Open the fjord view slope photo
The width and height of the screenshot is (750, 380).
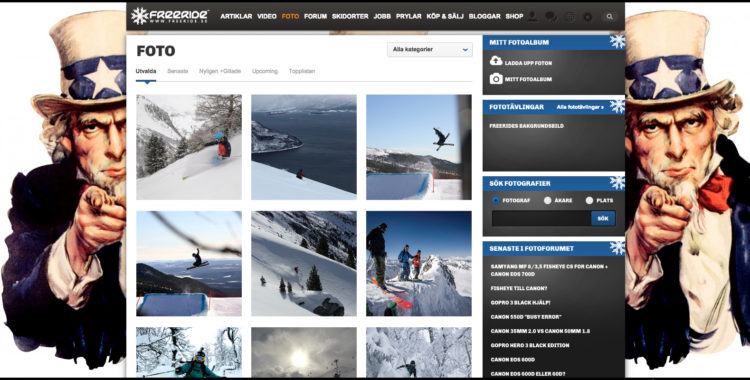(x=304, y=147)
